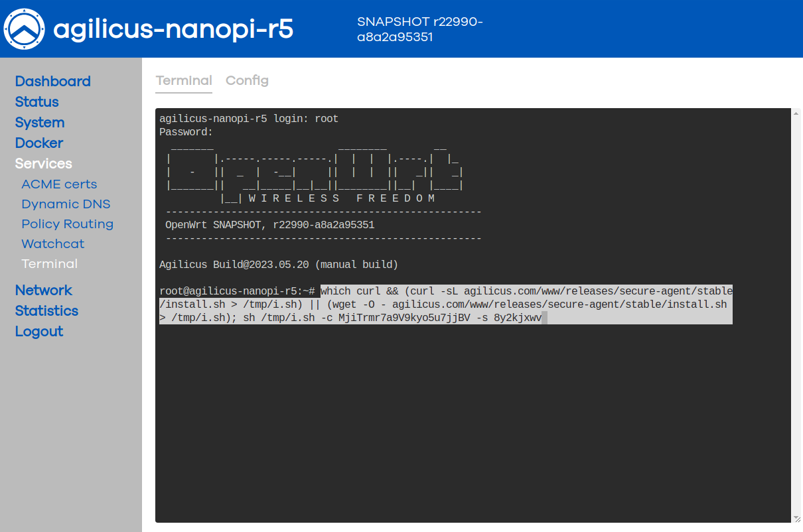Click the terminal scrollbar up arrow

796,115
